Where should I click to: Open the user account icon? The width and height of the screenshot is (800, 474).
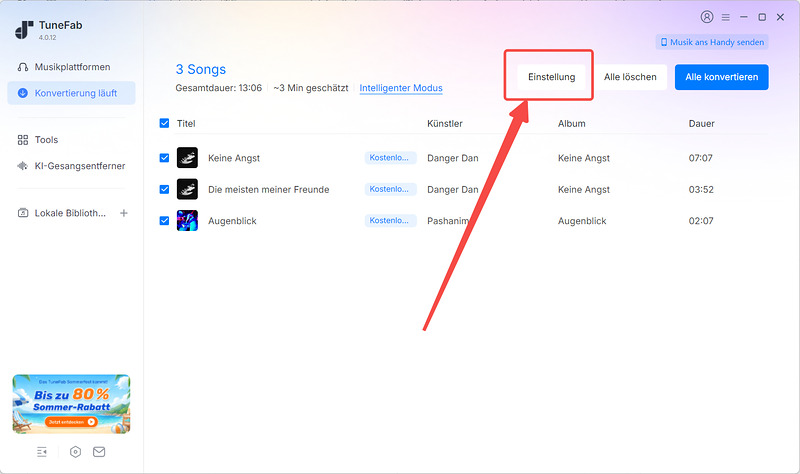pos(707,17)
